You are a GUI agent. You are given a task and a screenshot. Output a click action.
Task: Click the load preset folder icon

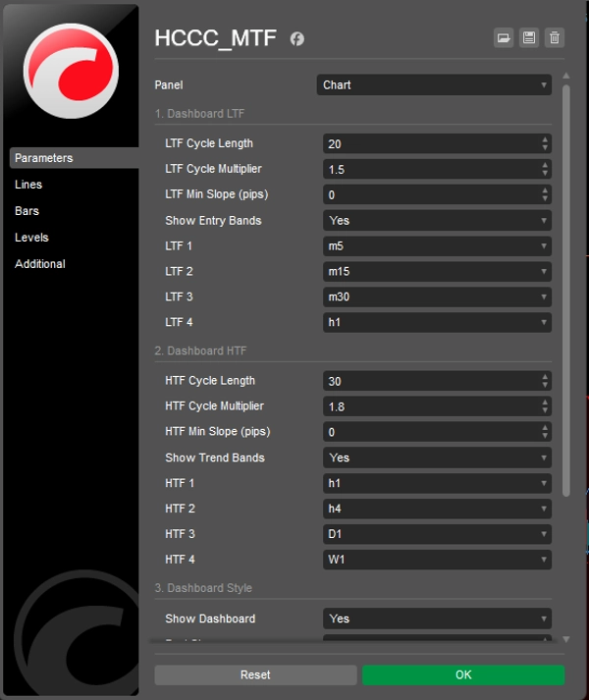click(504, 38)
